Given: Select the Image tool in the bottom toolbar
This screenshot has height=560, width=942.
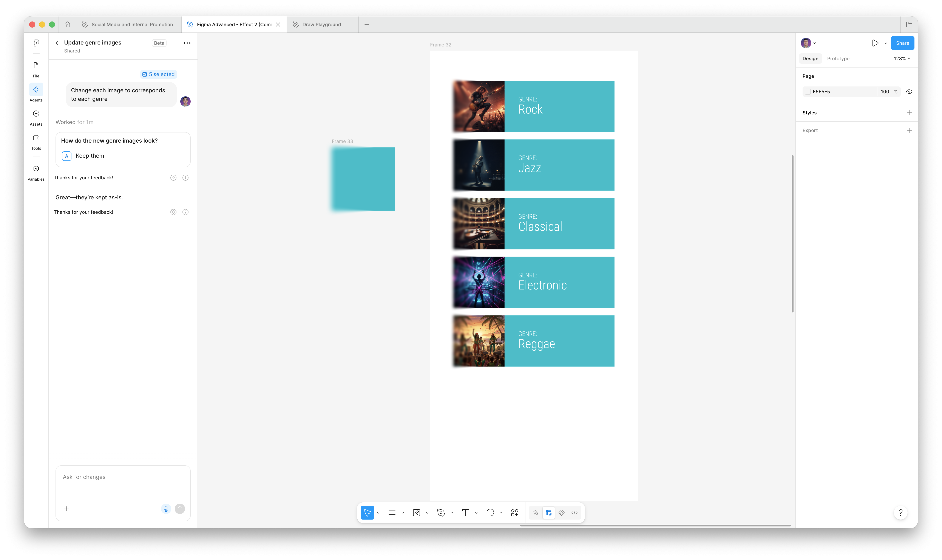Looking at the screenshot, I should (x=416, y=512).
